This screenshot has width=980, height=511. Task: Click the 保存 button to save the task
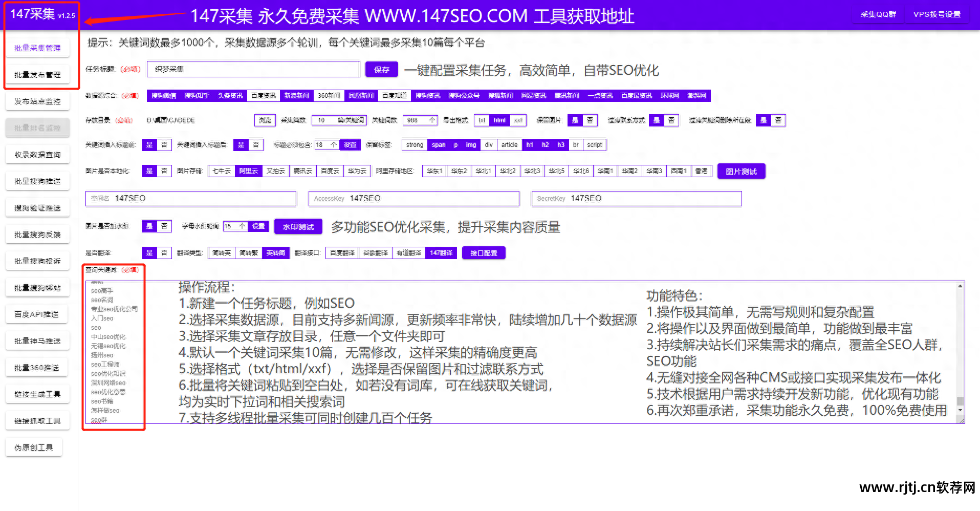tap(381, 69)
